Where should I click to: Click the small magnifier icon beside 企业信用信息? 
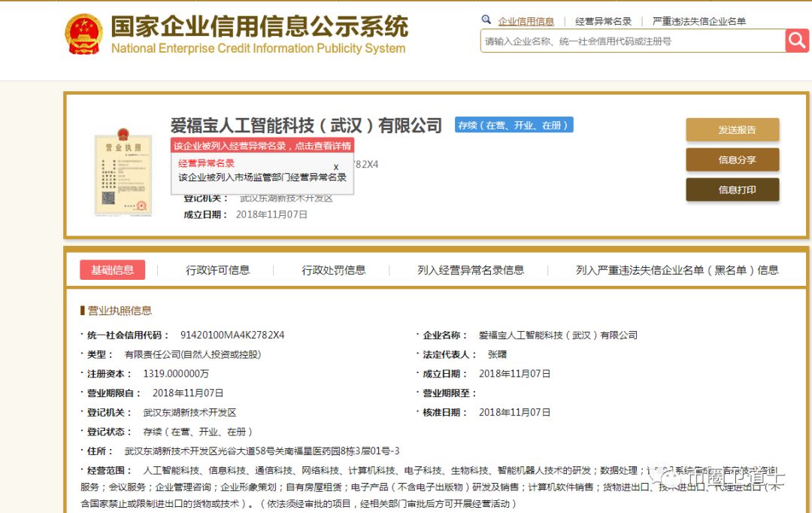(x=486, y=20)
